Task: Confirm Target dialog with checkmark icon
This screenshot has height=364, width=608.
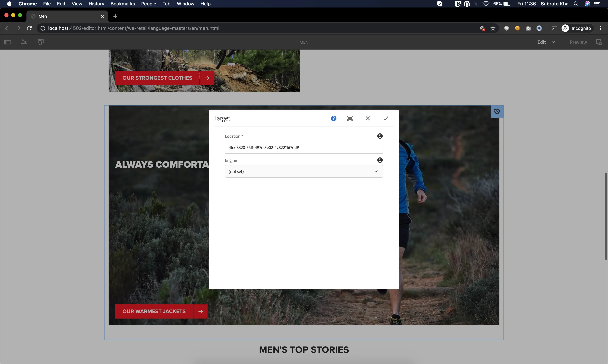Action: pyautogui.click(x=386, y=118)
